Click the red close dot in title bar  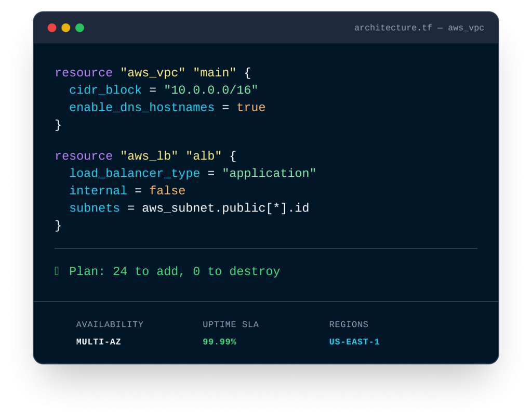click(x=52, y=28)
